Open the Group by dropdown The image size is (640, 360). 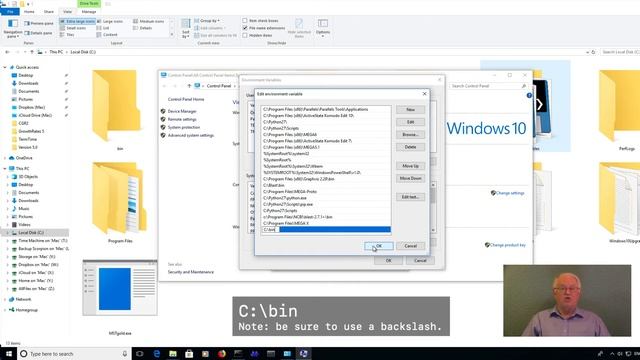coord(207,20)
